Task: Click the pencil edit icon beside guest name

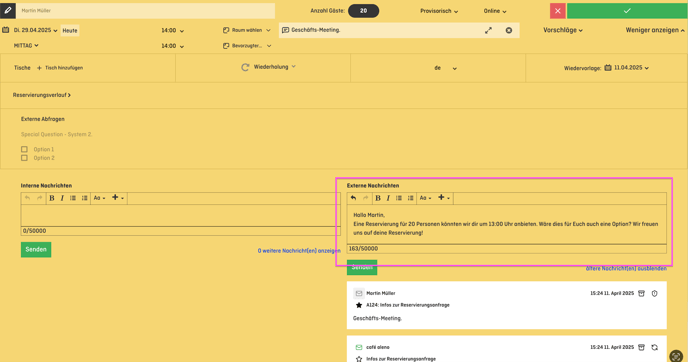Action: pyautogui.click(x=8, y=11)
